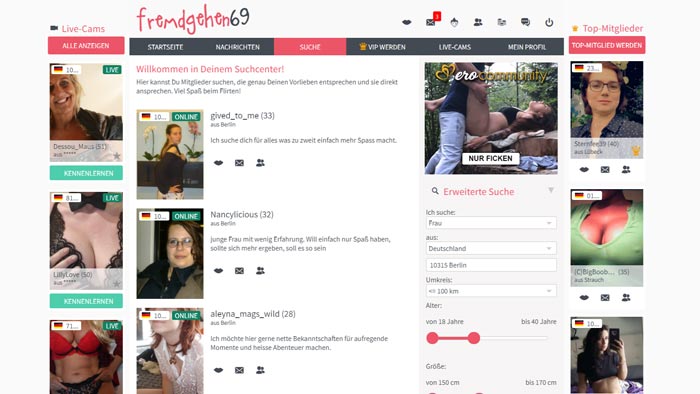Click the Top-Mitglied Werden button
This screenshot has height=394, width=700.
(607, 45)
